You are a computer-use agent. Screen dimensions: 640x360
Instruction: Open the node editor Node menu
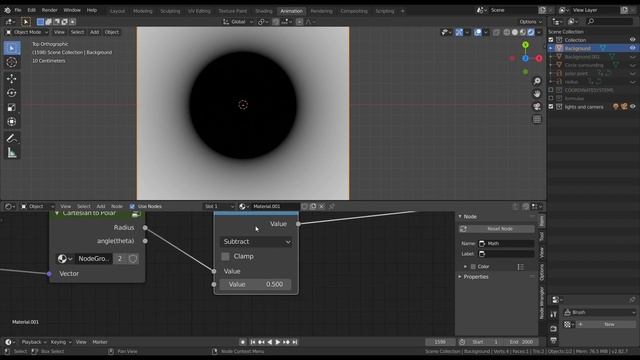tap(117, 207)
